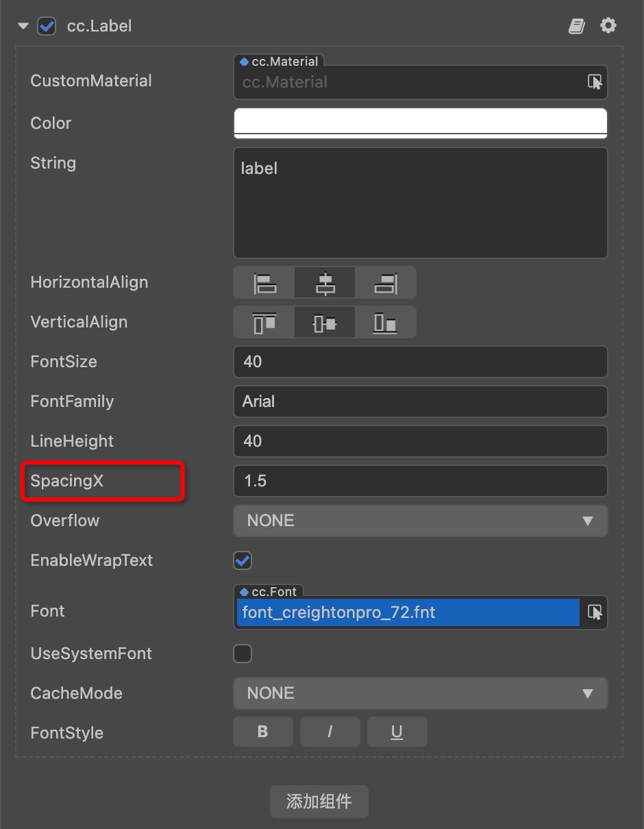Set vertical alignment to bottom
This screenshot has width=644, height=829.
(385, 323)
